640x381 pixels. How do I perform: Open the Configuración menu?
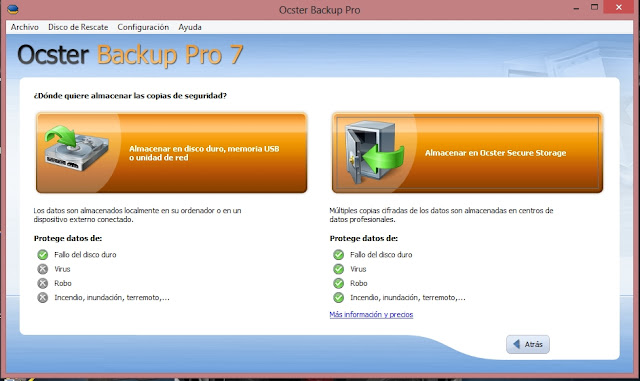click(143, 27)
